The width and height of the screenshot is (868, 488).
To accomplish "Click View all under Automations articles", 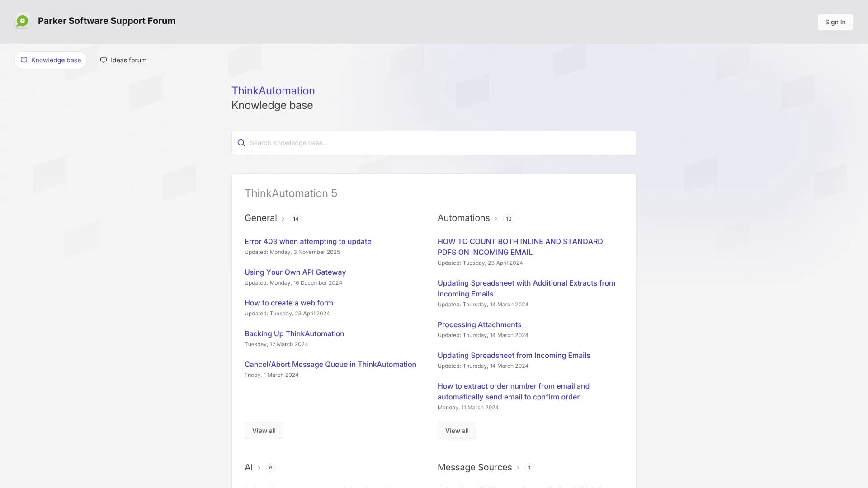I will (x=457, y=430).
